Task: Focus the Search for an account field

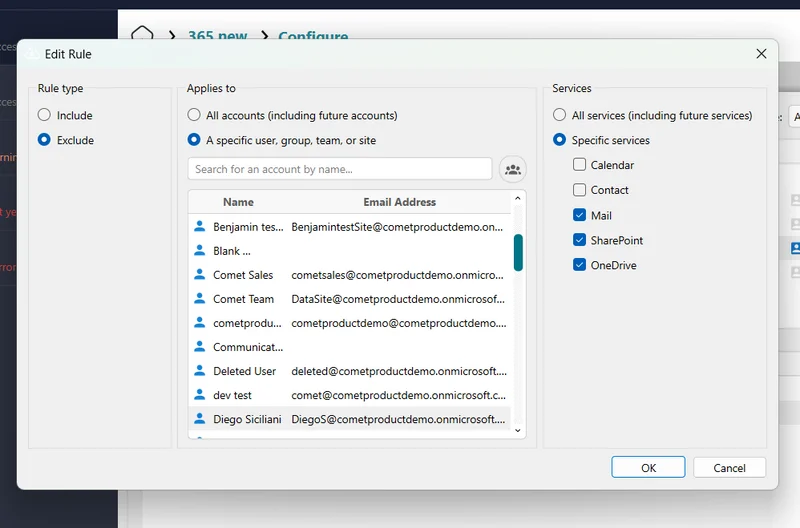Action: pos(340,169)
